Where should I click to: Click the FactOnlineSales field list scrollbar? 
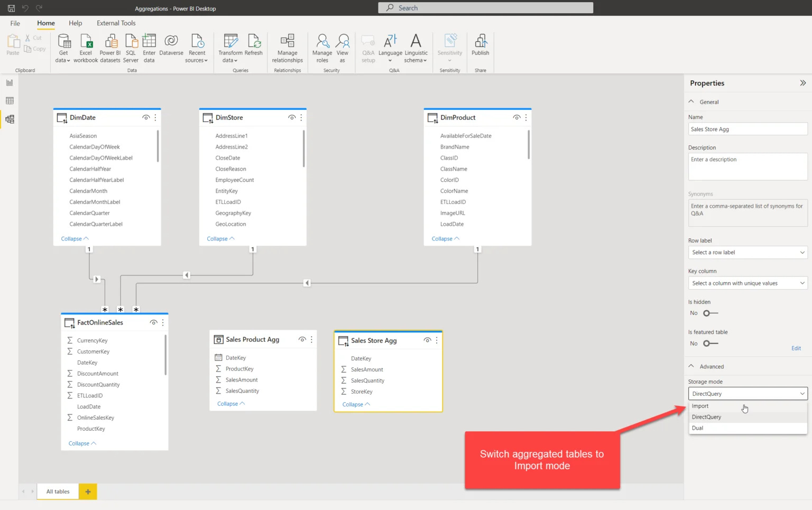(x=165, y=355)
